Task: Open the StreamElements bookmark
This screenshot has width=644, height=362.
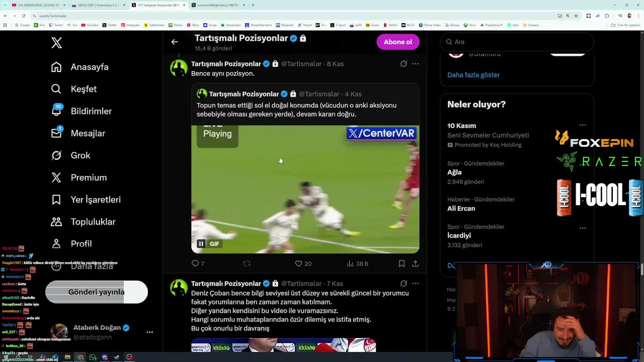Action: click(x=259, y=25)
